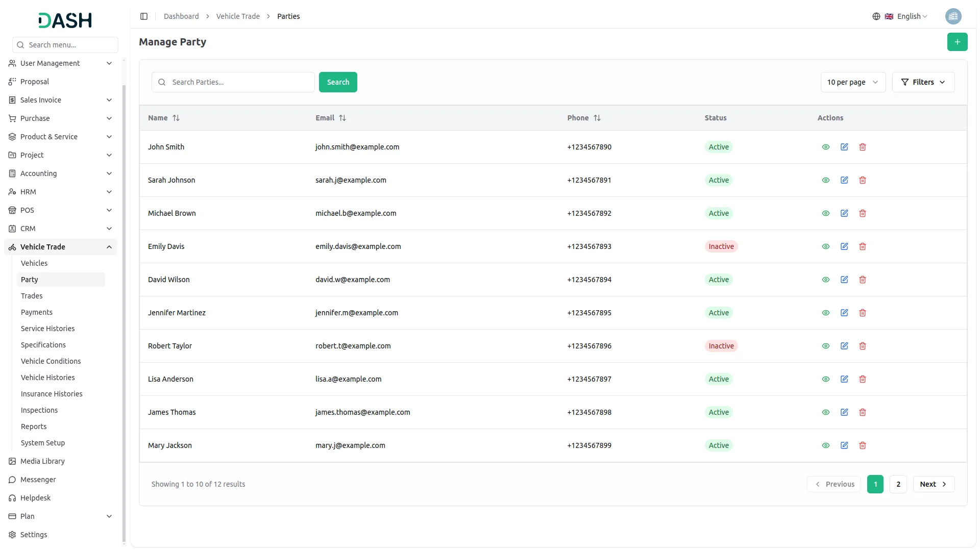Go to the Next results page

tap(933, 484)
